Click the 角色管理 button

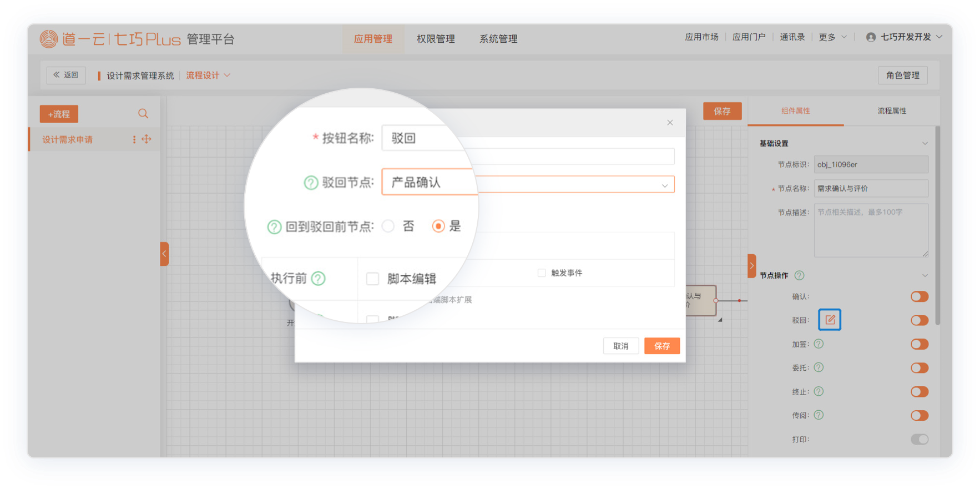(902, 75)
